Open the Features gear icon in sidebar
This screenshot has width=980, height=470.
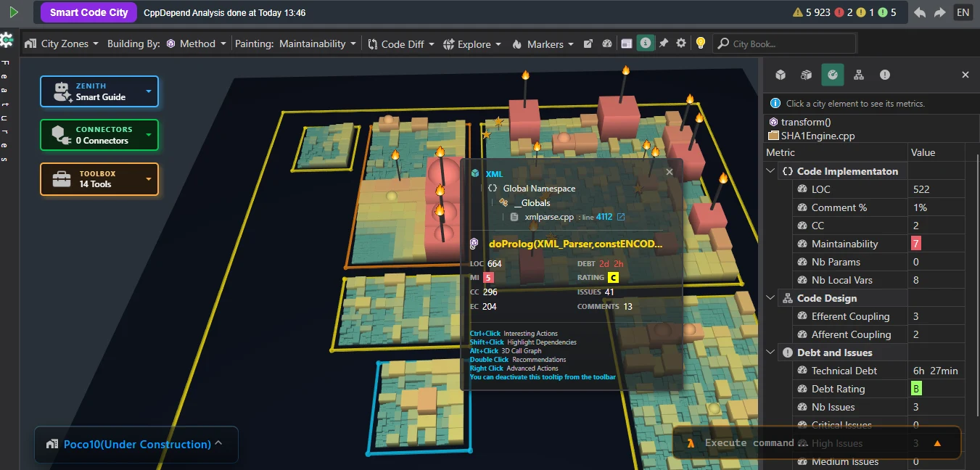pyautogui.click(x=7, y=40)
